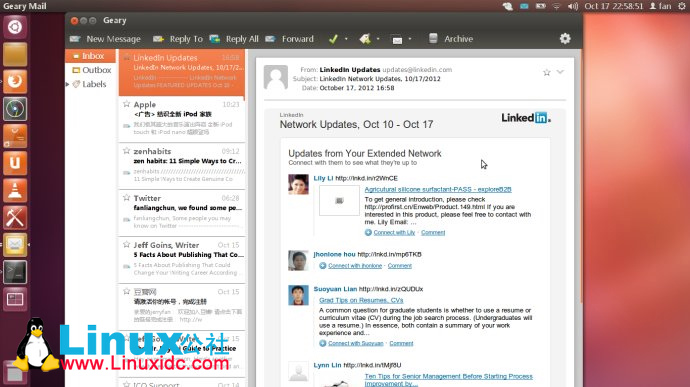Open Ubuntu One launcher icon
690x387 pixels.
[15, 163]
